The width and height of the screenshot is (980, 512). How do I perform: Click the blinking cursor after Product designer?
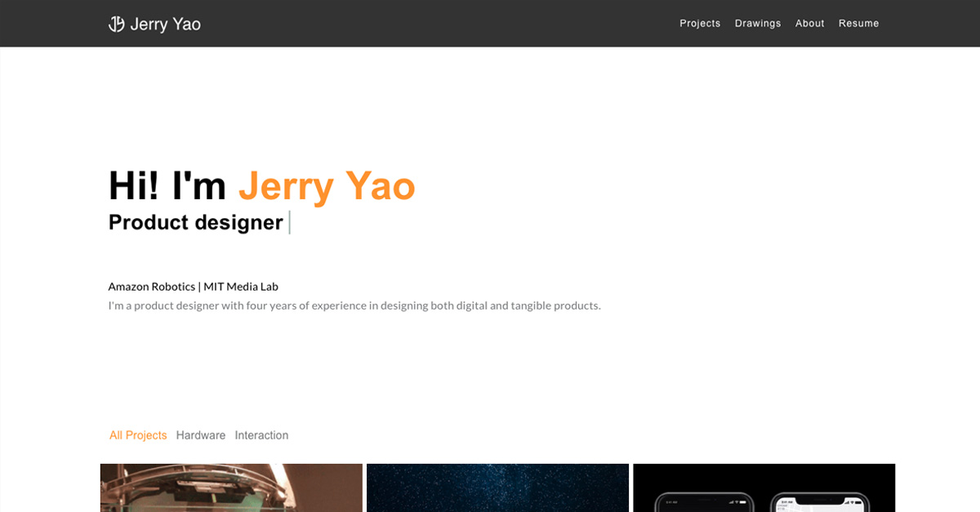289,222
